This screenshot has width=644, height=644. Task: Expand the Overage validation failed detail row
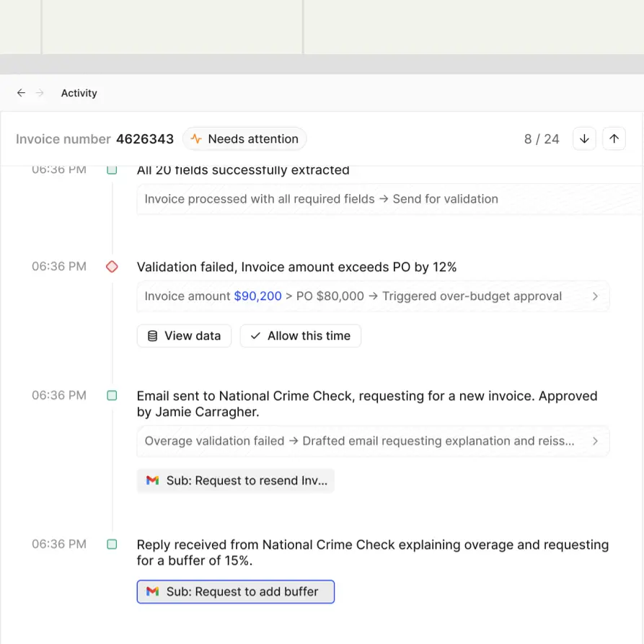click(x=595, y=441)
